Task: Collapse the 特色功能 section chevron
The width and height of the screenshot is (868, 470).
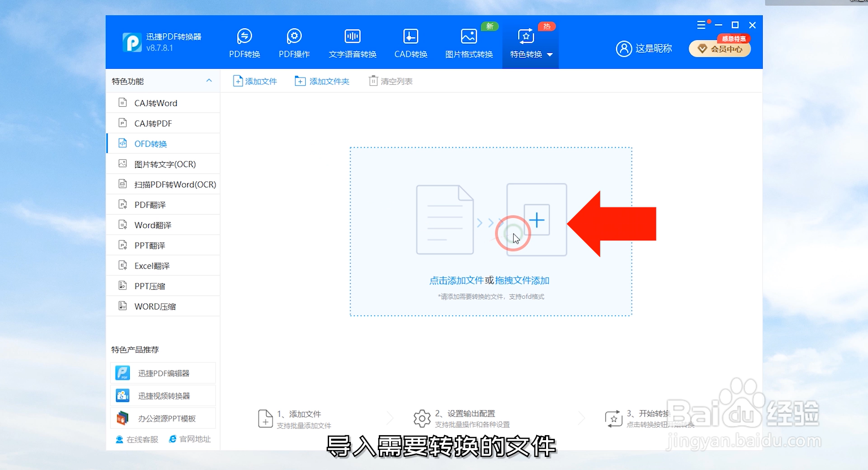Action: tap(209, 80)
